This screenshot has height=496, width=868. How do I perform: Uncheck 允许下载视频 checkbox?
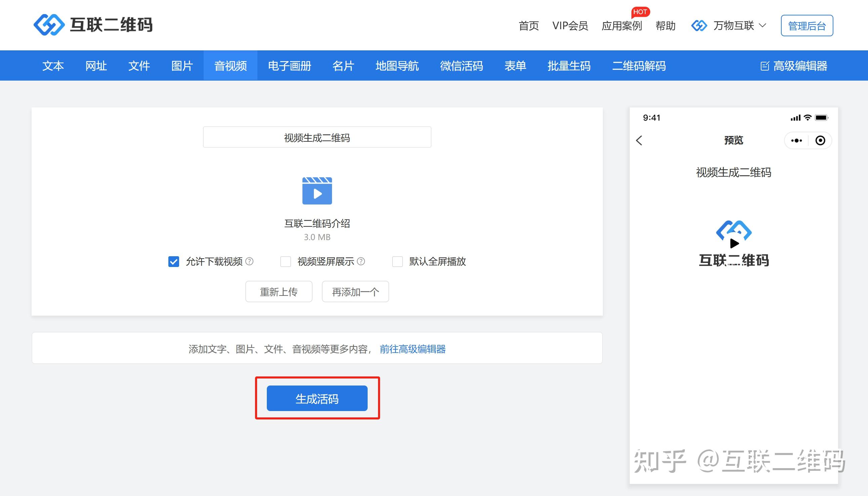tap(174, 261)
